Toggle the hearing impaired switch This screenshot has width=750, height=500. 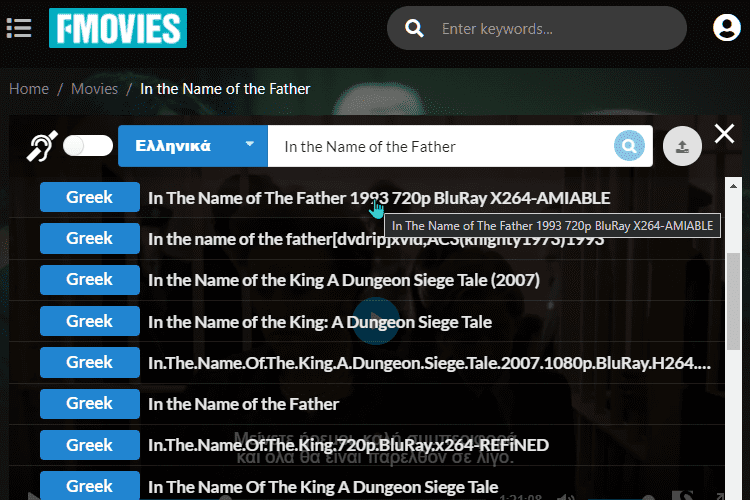(x=88, y=145)
